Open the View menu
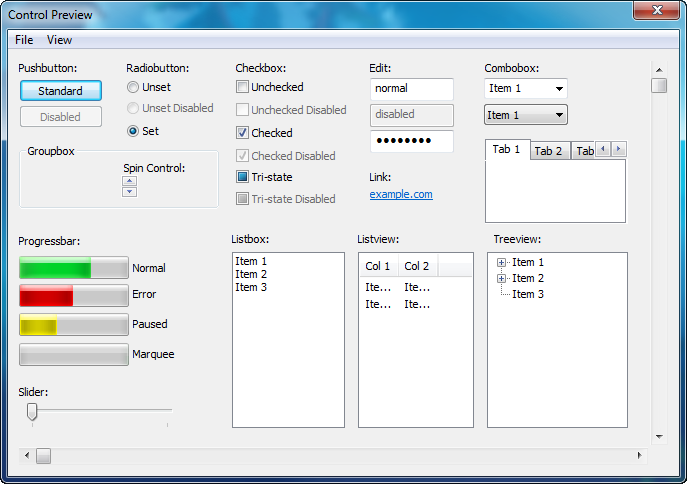Image resolution: width=687 pixels, height=484 pixels. pos(59,40)
